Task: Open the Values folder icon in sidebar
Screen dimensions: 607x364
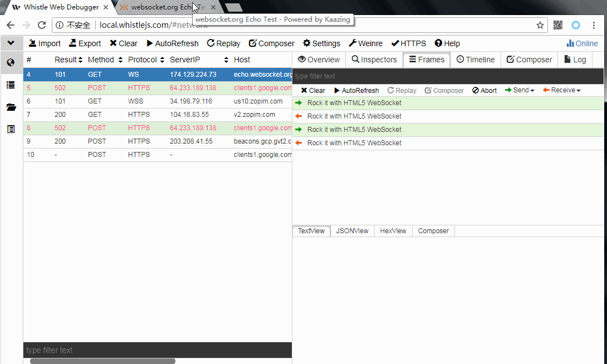Action: tap(11, 107)
